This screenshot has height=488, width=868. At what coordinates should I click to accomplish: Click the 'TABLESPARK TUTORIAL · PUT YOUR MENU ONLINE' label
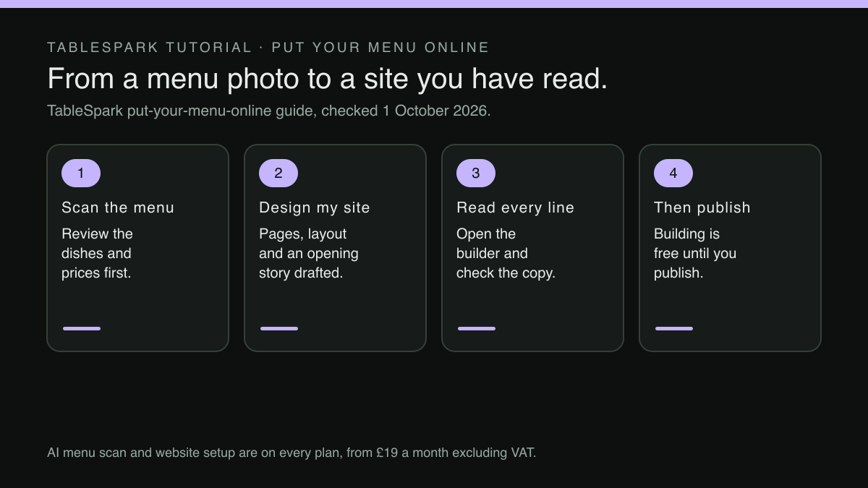(x=268, y=48)
